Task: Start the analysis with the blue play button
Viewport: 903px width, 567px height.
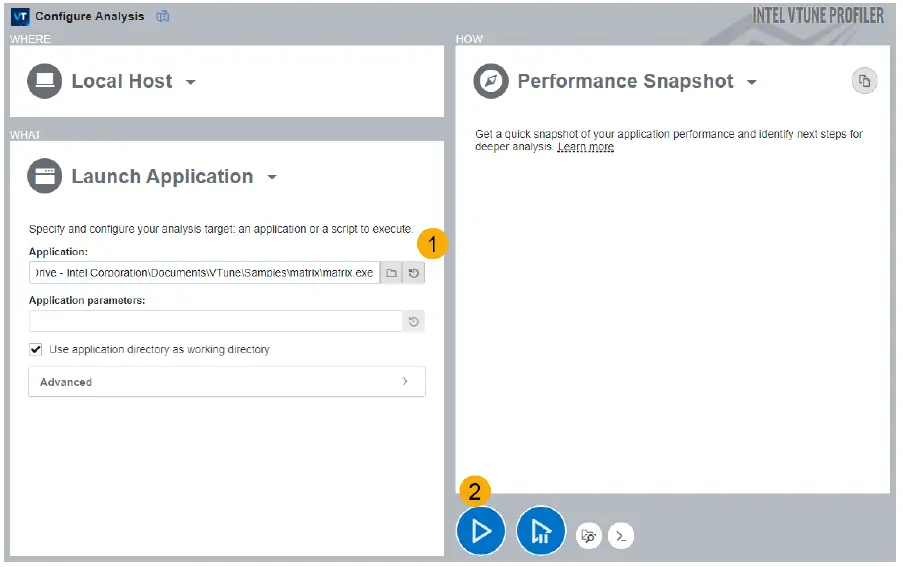Action: coord(480,531)
